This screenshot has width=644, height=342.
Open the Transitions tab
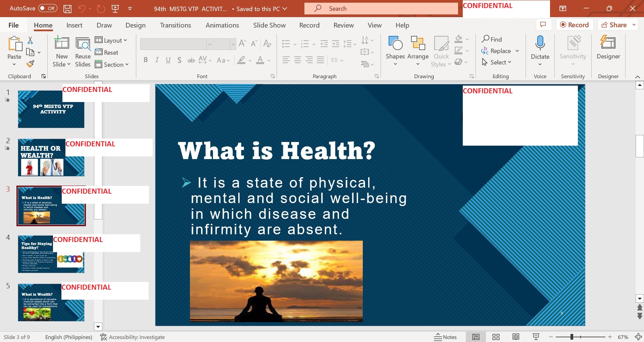[176, 25]
